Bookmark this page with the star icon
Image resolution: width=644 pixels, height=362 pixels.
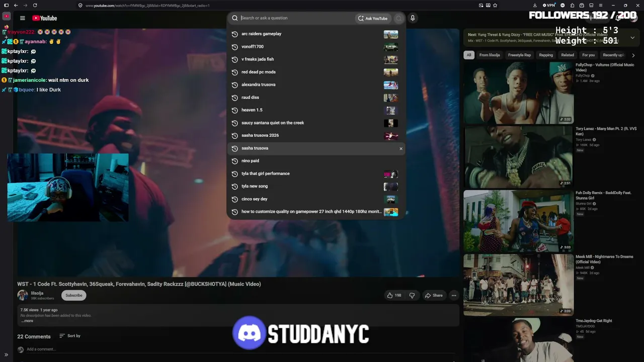click(495, 6)
